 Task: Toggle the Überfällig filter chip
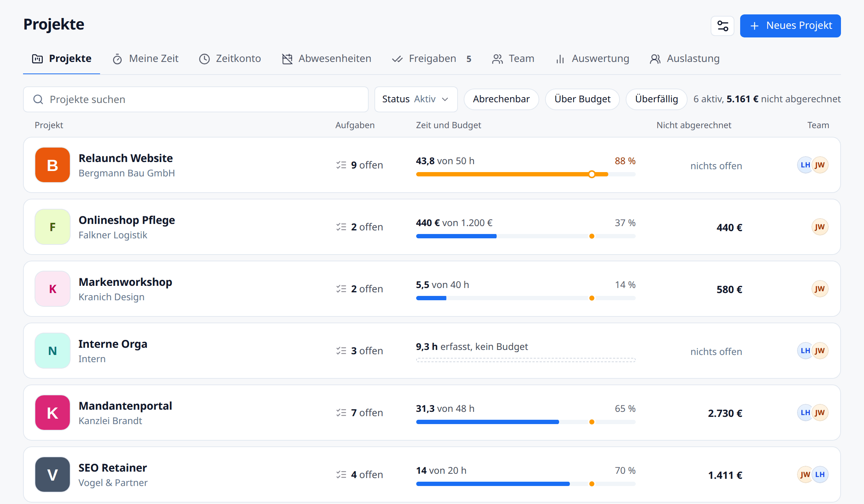pos(656,99)
